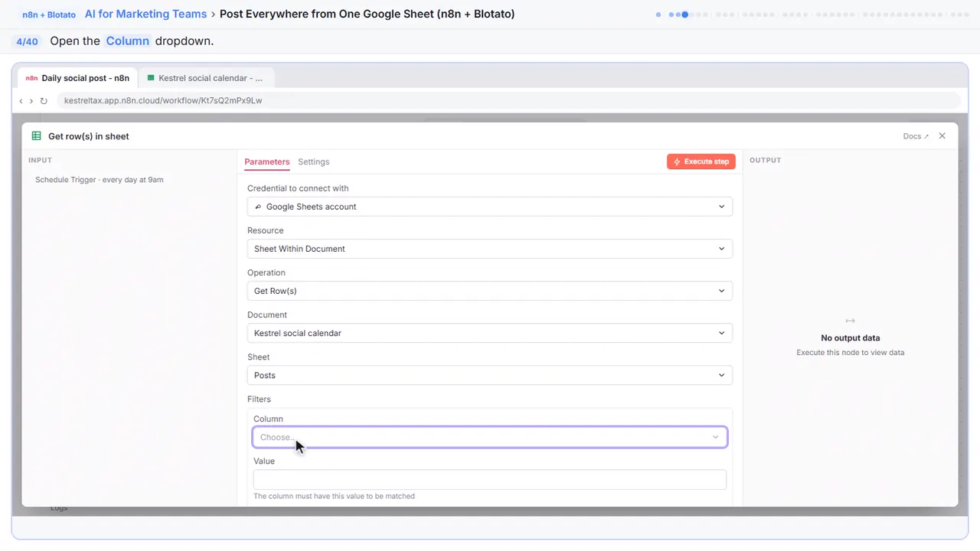980x551 pixels.
Task: Click the green Sheets favicon on second tab
Action: (x=151, y=78)
